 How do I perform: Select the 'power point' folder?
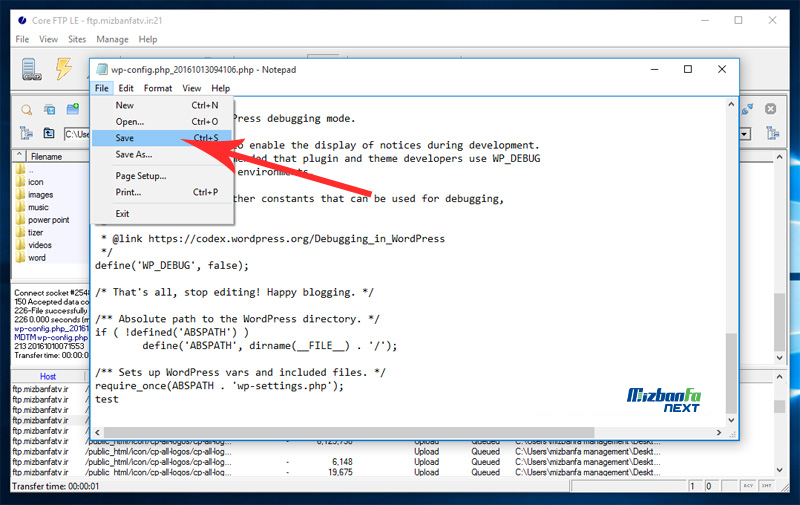tap(48, 220)
